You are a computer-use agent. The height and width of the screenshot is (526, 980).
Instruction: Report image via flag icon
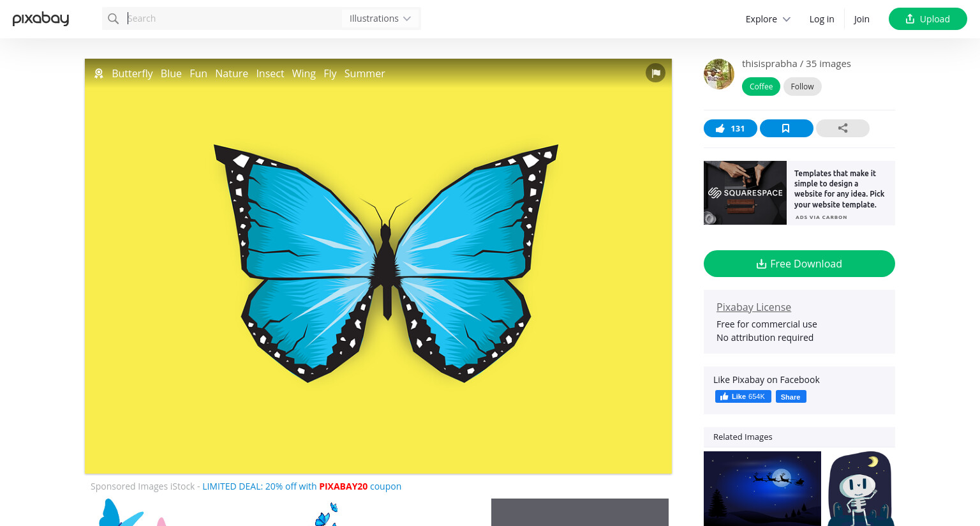click(x=655, y=73)
